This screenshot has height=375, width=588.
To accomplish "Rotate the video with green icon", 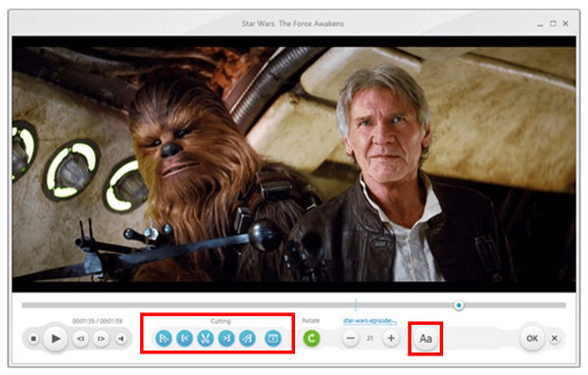I will (x=312, y=339).
